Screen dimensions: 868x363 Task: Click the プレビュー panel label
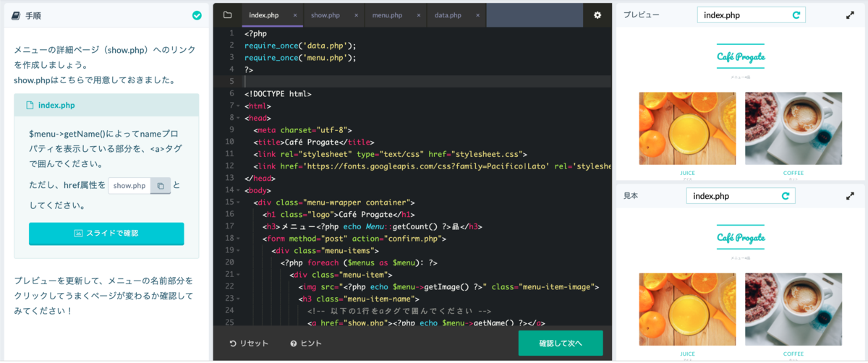[x=642, y=14]
